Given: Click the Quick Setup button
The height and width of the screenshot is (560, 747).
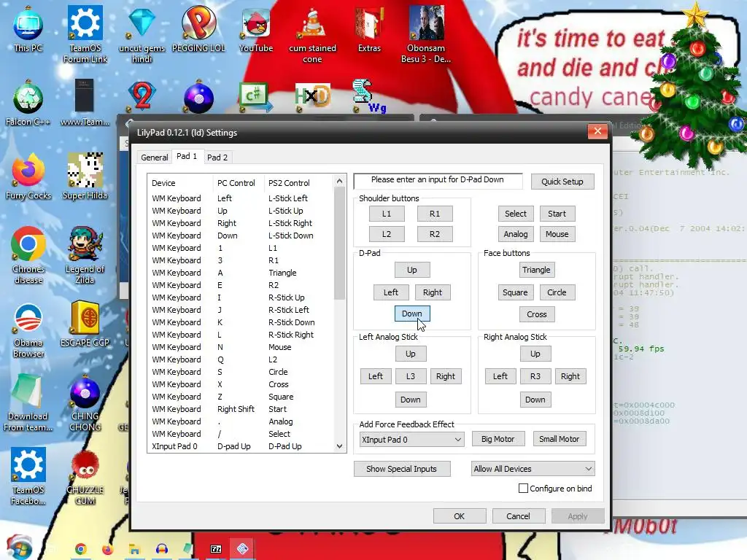Looking at the screenshot, I should tap(562, 182).
